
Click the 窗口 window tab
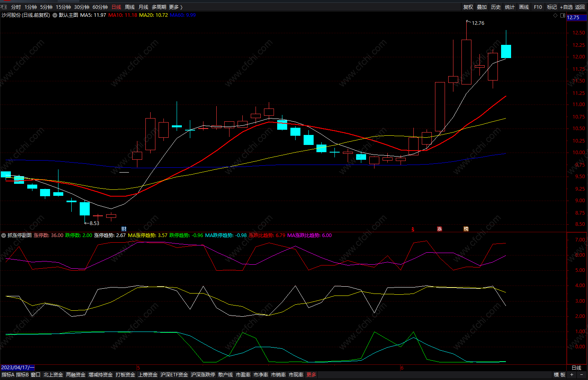[36, 375]
